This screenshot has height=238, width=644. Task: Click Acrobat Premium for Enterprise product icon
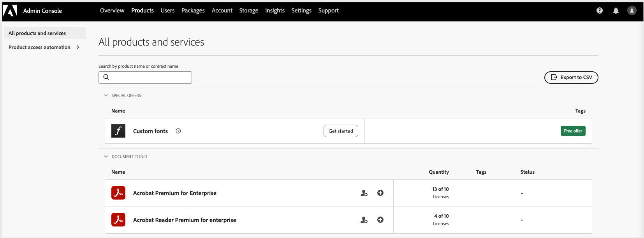[x=118, y=193]
